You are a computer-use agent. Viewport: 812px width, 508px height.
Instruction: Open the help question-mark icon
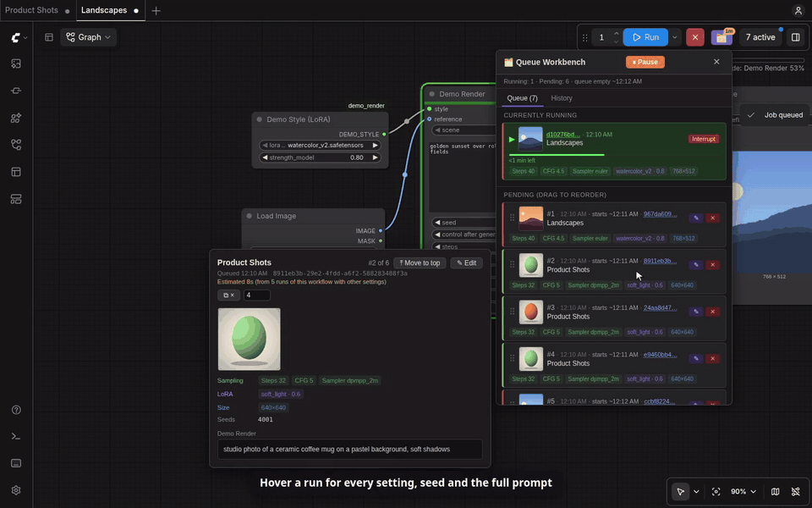pos(16,410)
